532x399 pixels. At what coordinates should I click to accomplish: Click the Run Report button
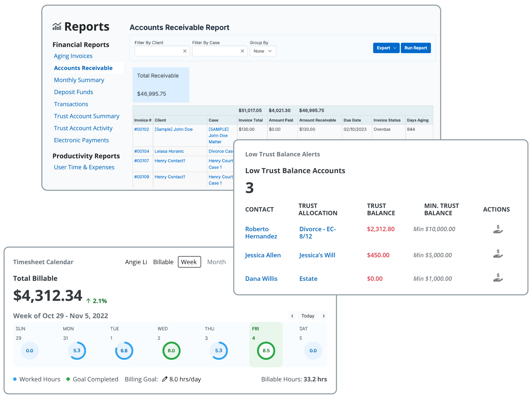pyautogui.click(x=416, y=48)
